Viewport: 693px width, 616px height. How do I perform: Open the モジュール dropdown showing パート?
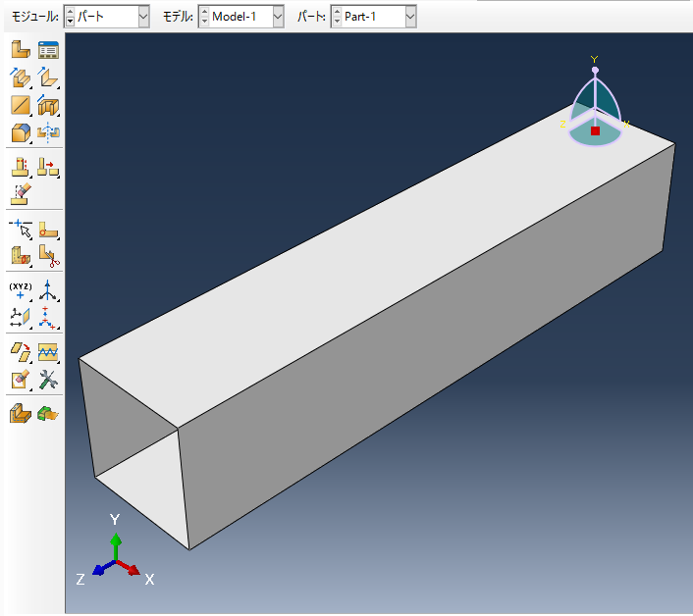(143, 16)
